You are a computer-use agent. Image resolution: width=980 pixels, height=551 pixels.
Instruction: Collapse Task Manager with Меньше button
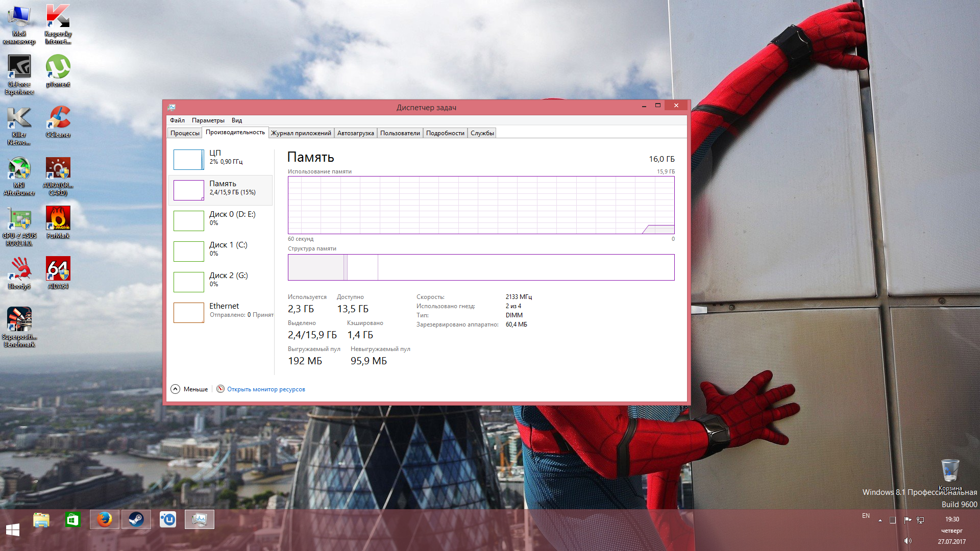click(189, 389)
